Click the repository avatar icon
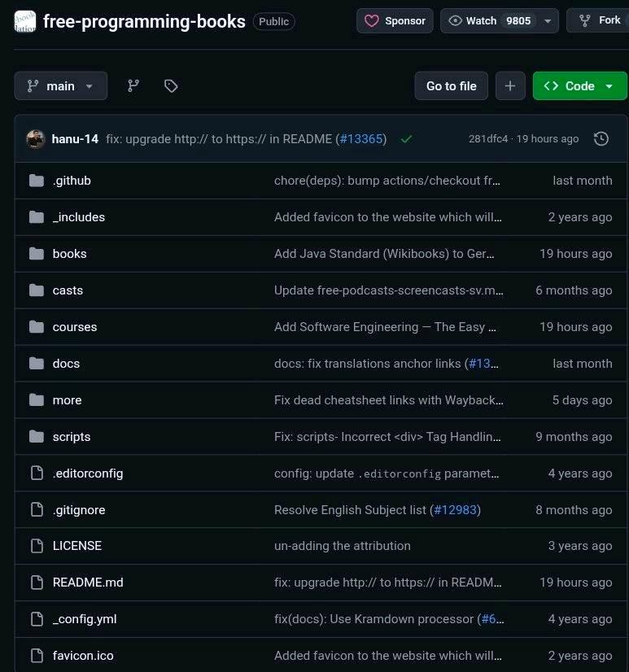This screenshot has height=672, width=629. [25, 21]
